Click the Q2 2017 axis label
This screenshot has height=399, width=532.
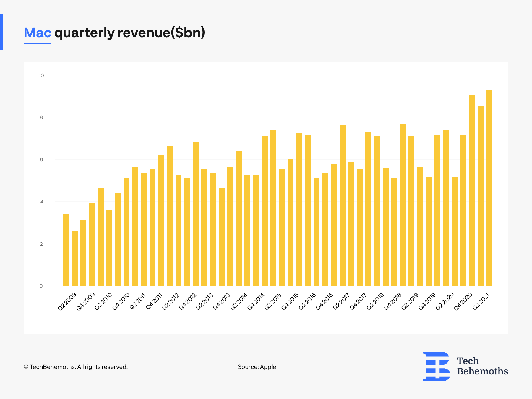[x=341, y=301]
